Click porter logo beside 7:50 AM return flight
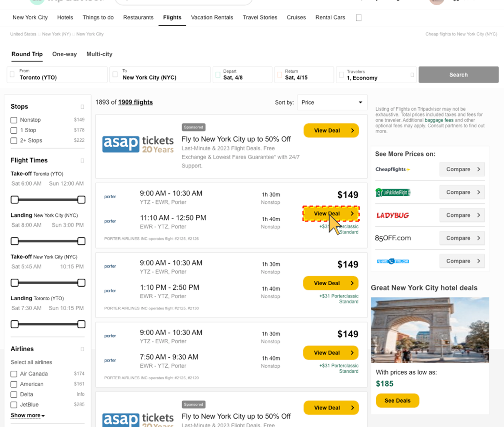The width and height of the screenshot is (504, 427). pyautogui.click(x=110, y=360)
